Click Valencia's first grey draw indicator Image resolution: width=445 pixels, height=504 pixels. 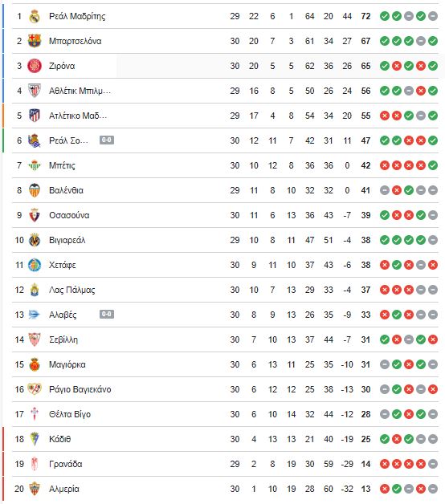point(385,190)
